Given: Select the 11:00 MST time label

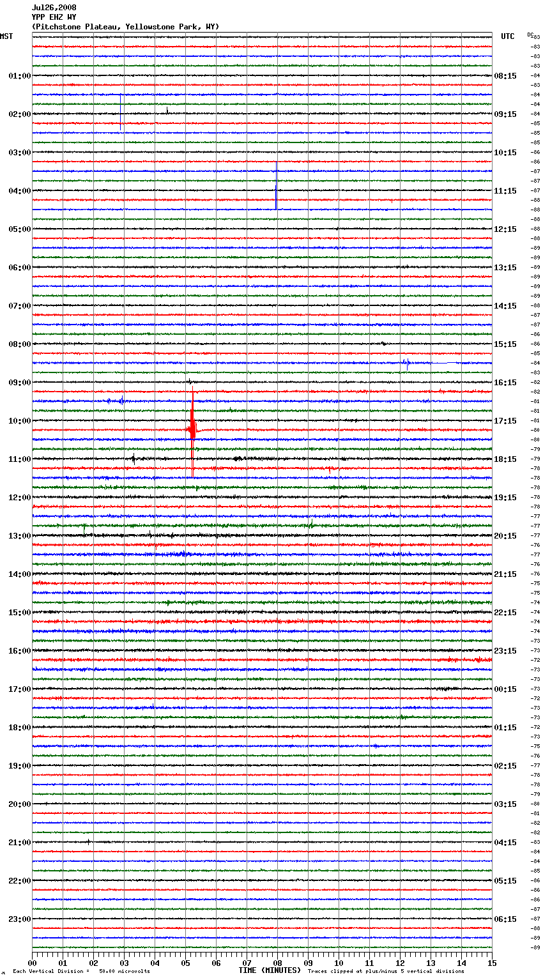Looking at the screenshot, I should (20, 459).
